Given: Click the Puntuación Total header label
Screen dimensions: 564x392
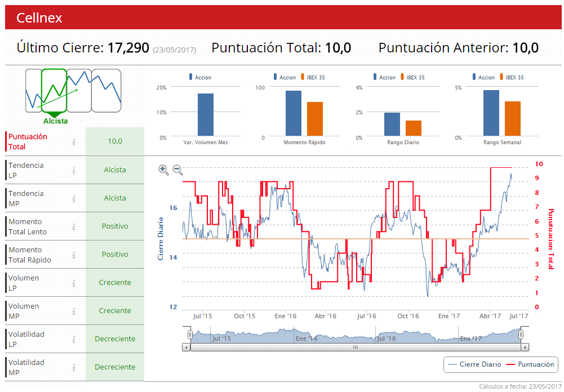Looking at the screenshot, I should point(266,47).
